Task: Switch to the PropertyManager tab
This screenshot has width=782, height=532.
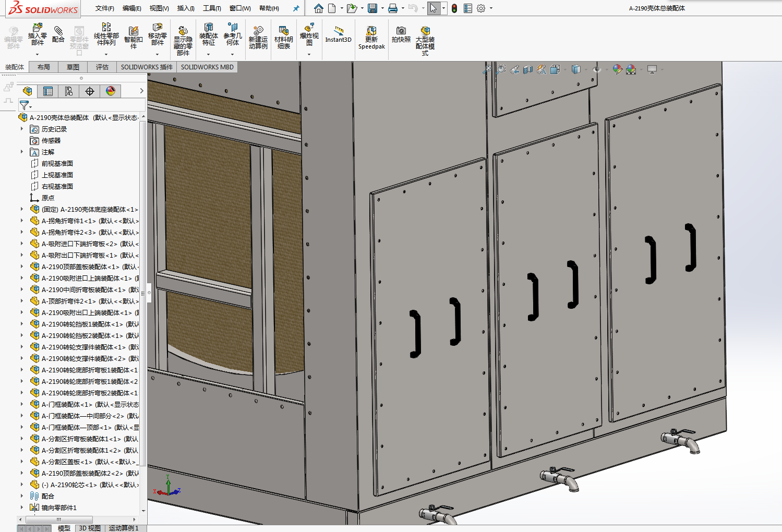Action: pos(48,91)
